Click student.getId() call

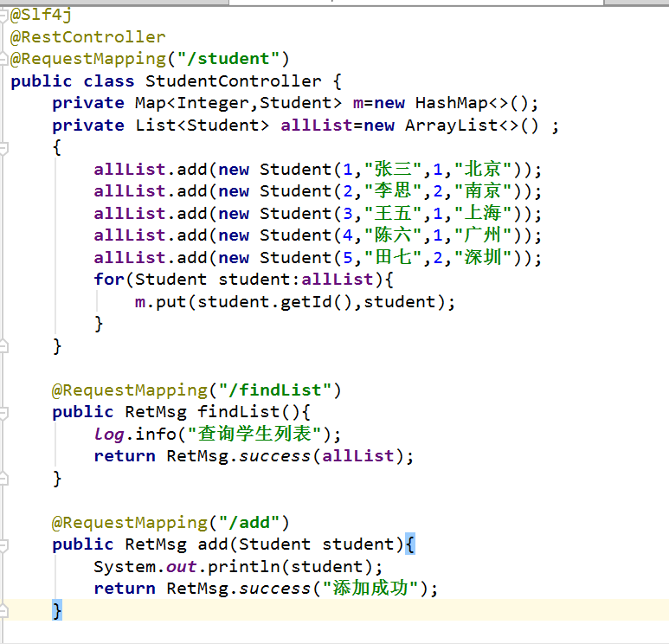click(x=274, y=302)
